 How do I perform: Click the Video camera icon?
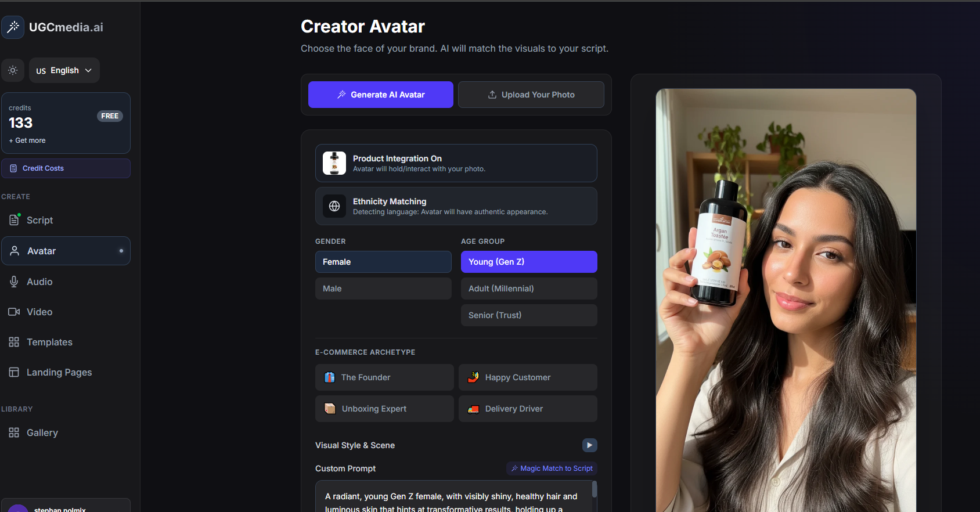(x=14, y=312)
